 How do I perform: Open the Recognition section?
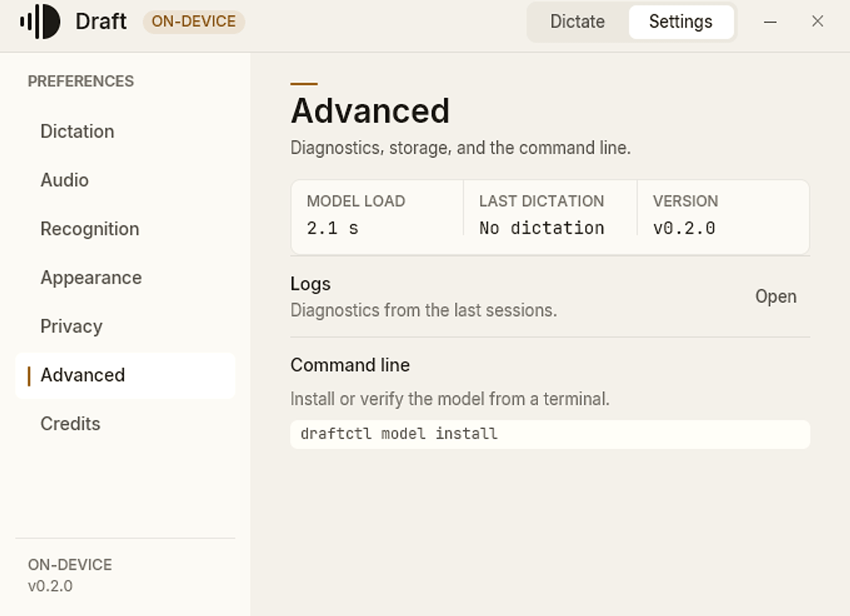125,229
